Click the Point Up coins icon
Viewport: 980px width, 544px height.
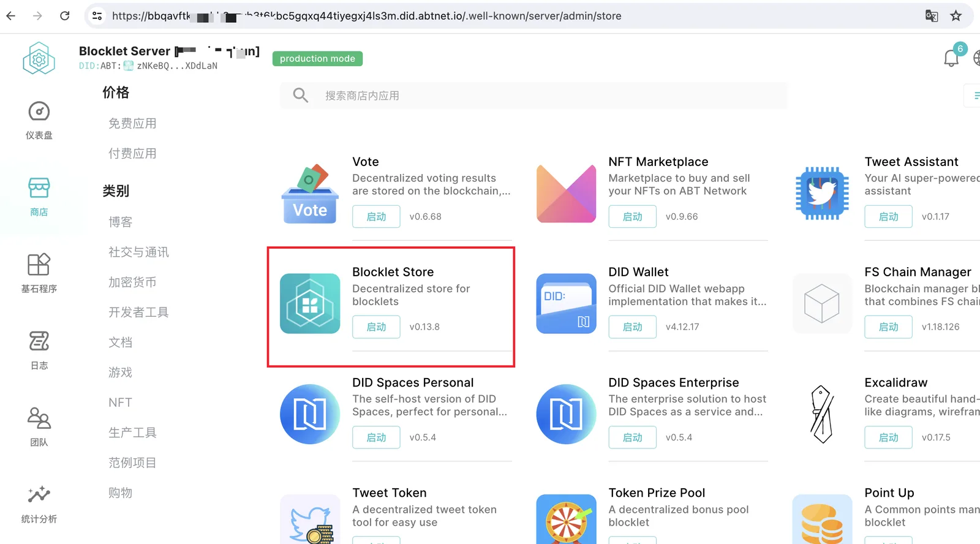click(822, 519)
